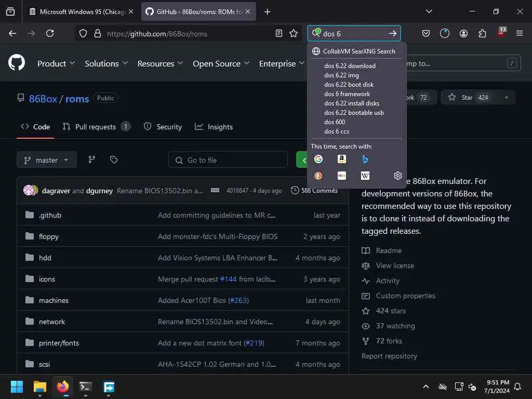Expand the Product menu
Screen dimensions: 532x399
point(56,63)
